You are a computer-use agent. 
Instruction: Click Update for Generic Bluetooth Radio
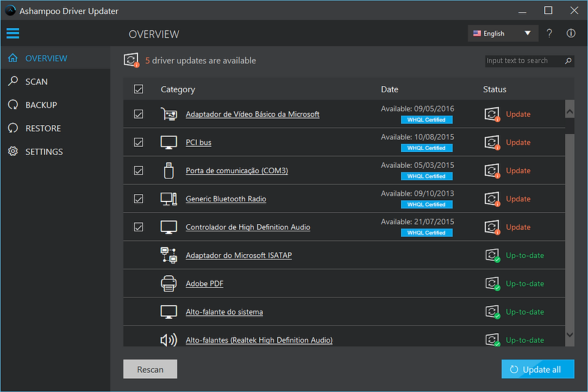click(x=518, y=199)
